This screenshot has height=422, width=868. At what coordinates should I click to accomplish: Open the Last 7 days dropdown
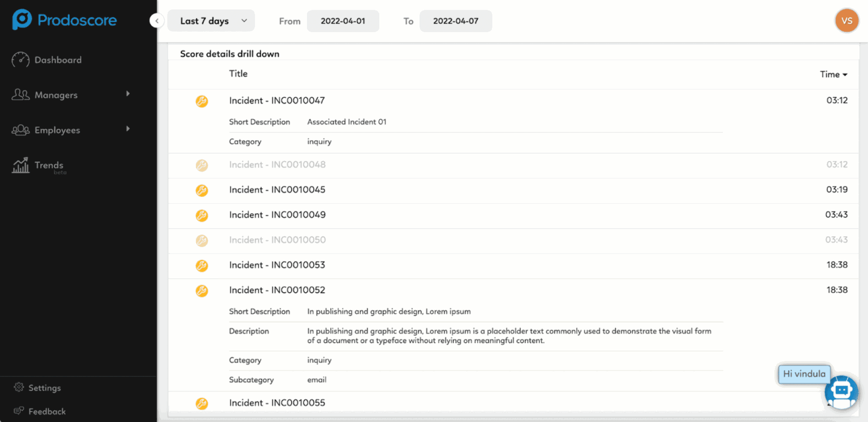[x=211, y=21]
